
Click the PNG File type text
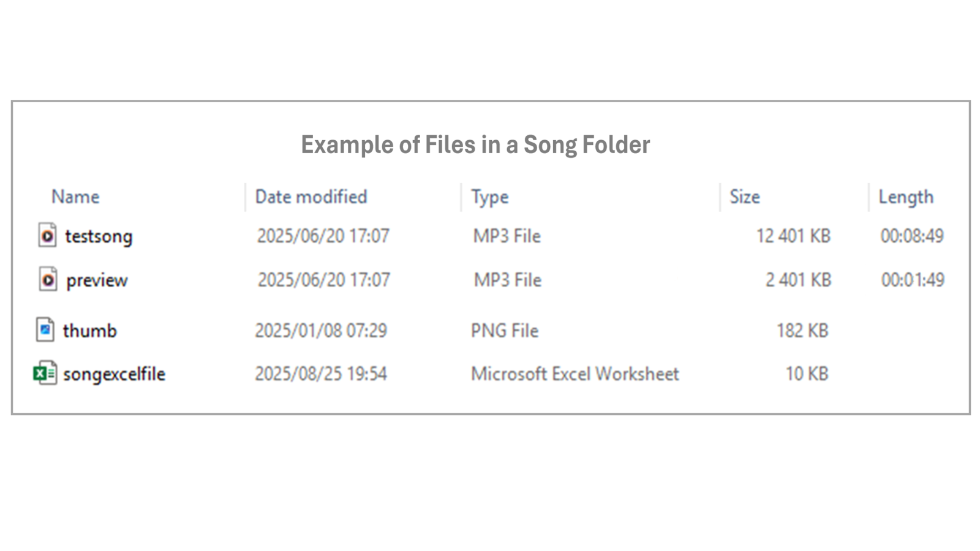505,331
